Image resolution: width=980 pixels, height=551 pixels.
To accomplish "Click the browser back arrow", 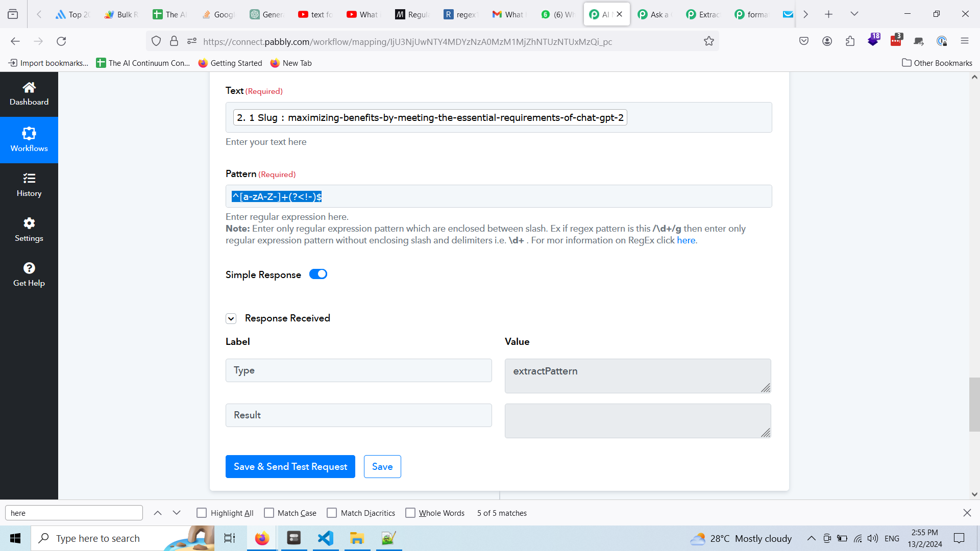I will click(x=15, y=41).
